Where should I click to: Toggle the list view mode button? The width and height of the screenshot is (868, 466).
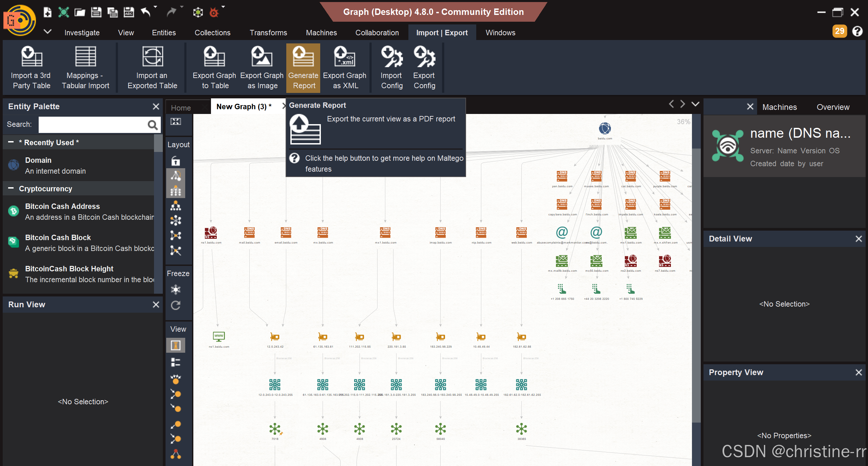175,362
